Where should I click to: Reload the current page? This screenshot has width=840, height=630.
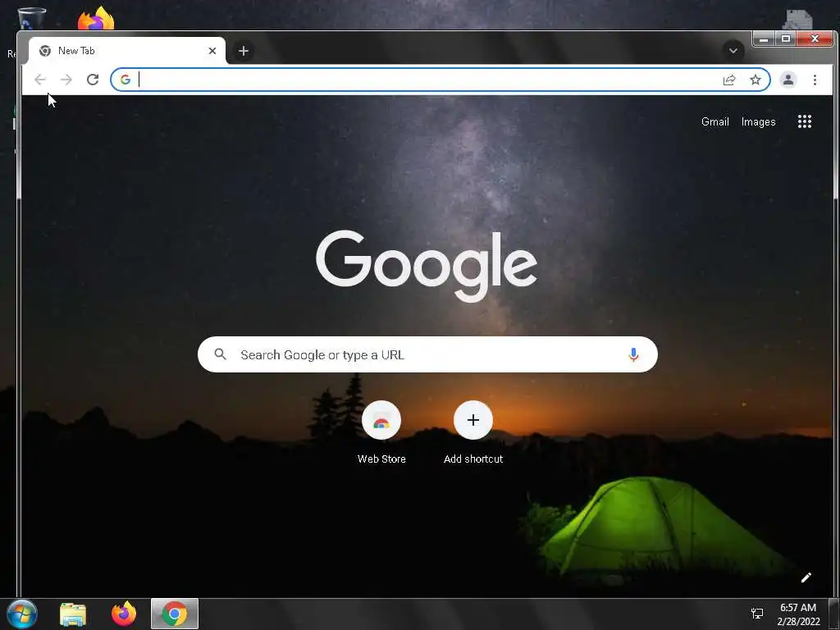(93, 80)
